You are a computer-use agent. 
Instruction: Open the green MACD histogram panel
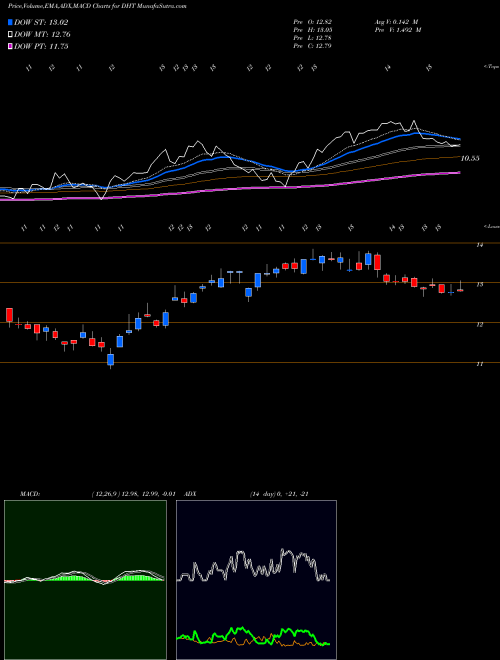(x=85, y=580)
